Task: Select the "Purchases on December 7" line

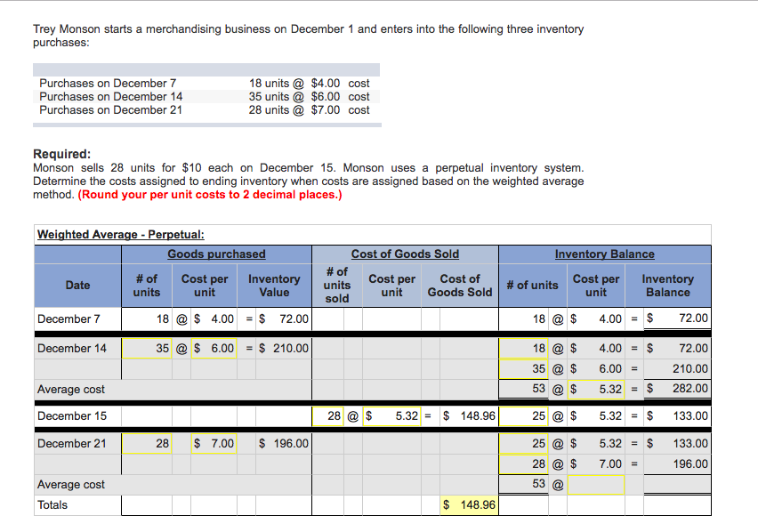Action: pyautogui.click(x=108, y=83)
